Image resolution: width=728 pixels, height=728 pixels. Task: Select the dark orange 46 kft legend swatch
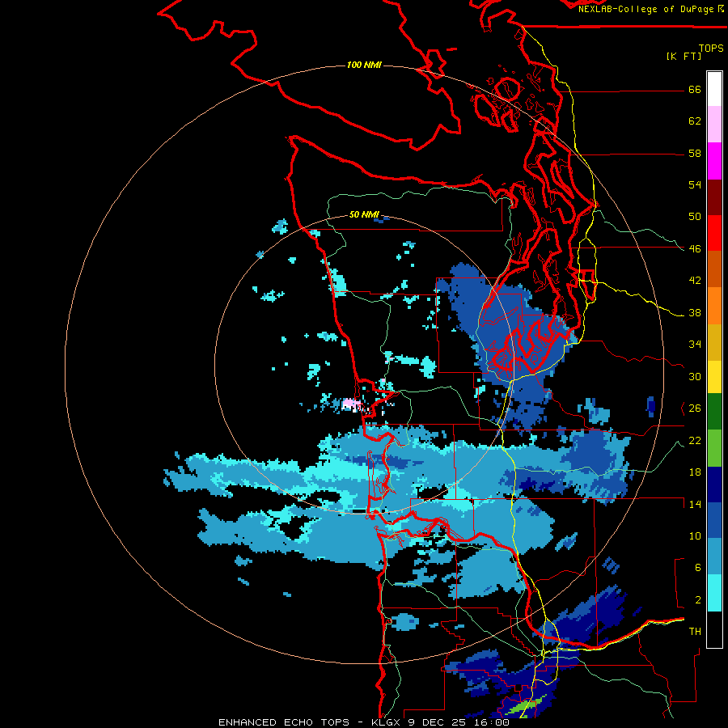714,269
